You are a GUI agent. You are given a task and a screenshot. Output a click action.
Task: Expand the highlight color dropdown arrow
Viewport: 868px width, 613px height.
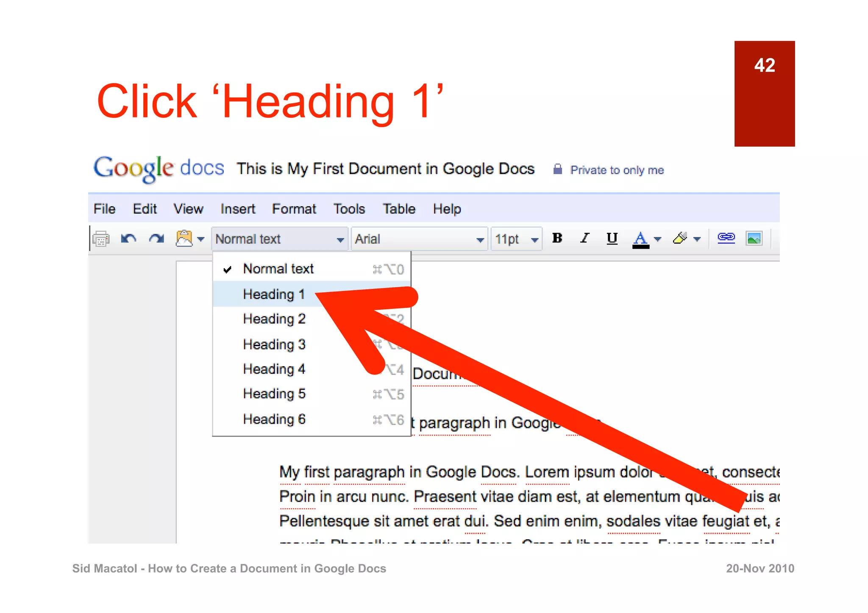point(697,239)
